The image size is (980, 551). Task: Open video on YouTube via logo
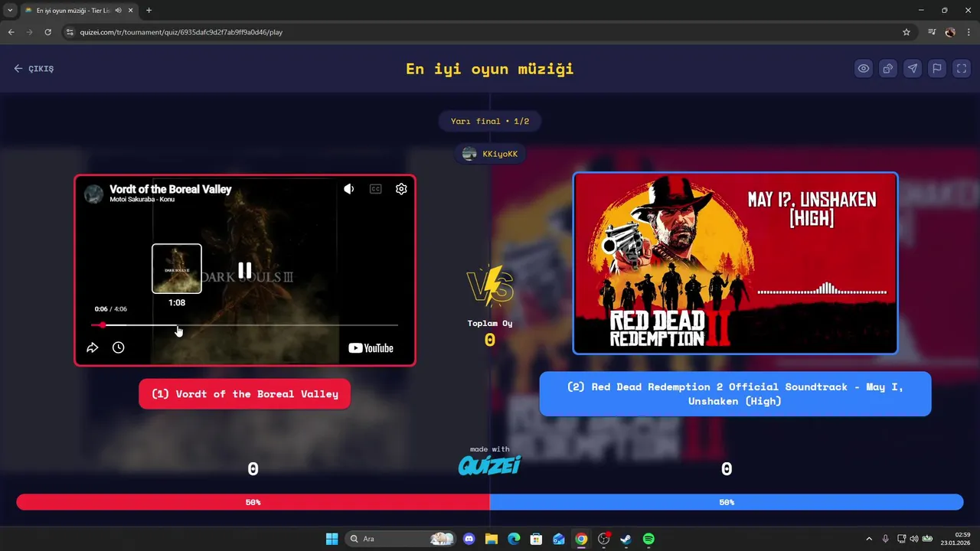pyautogui.click(x=371, y=348)
